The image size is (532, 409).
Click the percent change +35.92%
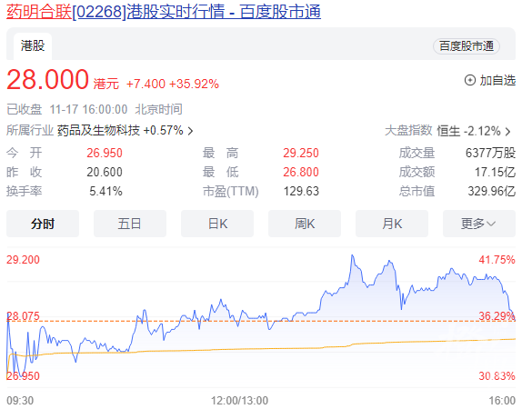coord(194,84)
